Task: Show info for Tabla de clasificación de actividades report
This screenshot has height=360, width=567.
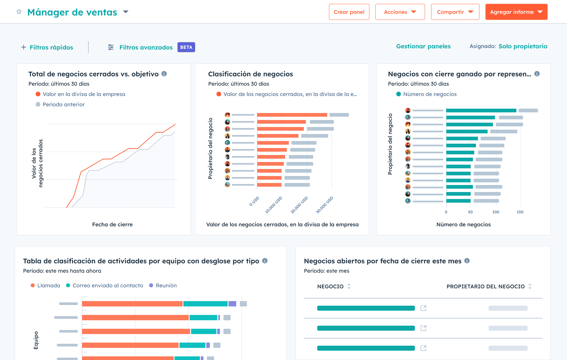Action: pyautogui.click(x=265, y=261)
